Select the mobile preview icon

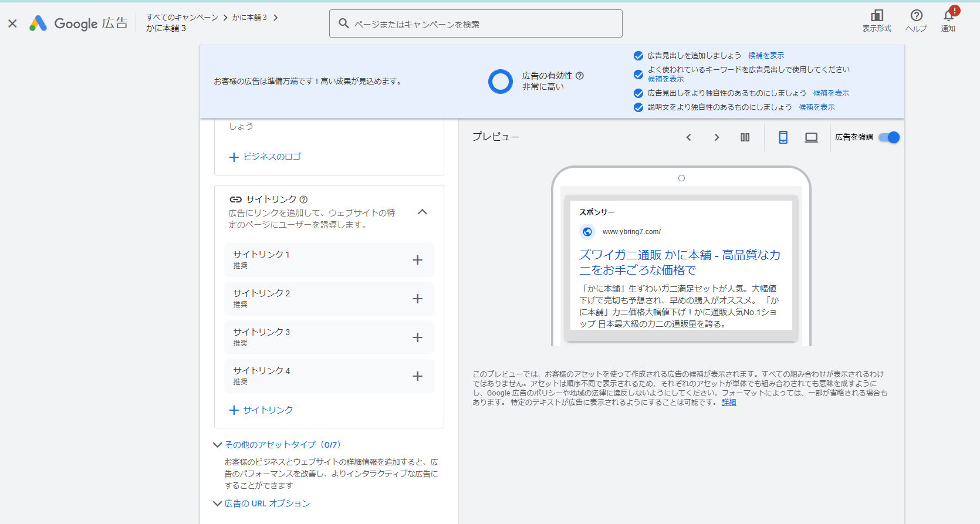click(x=783, y=137)
